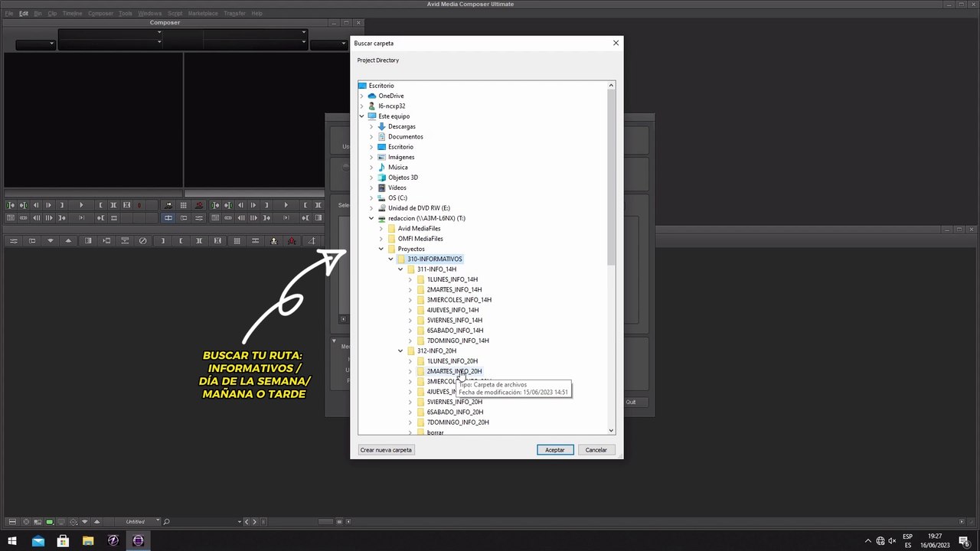Open the Marketplace menu
The image size is (980, 551).
203,13
